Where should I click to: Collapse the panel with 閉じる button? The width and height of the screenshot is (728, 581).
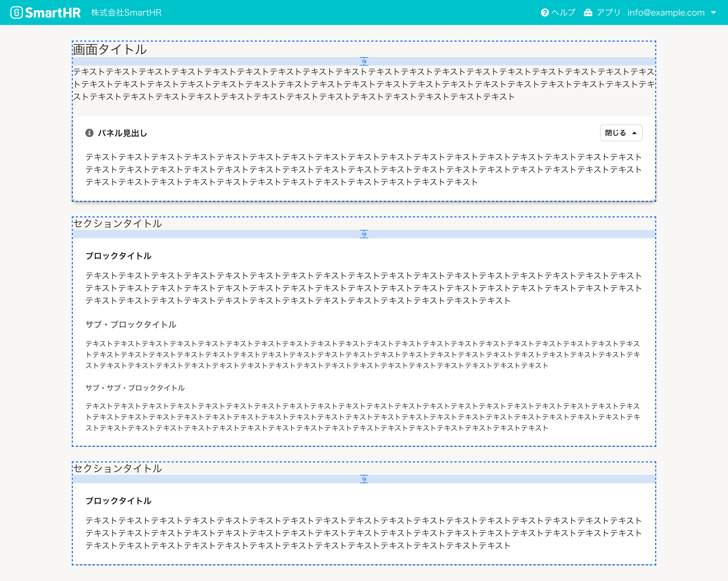616,133
